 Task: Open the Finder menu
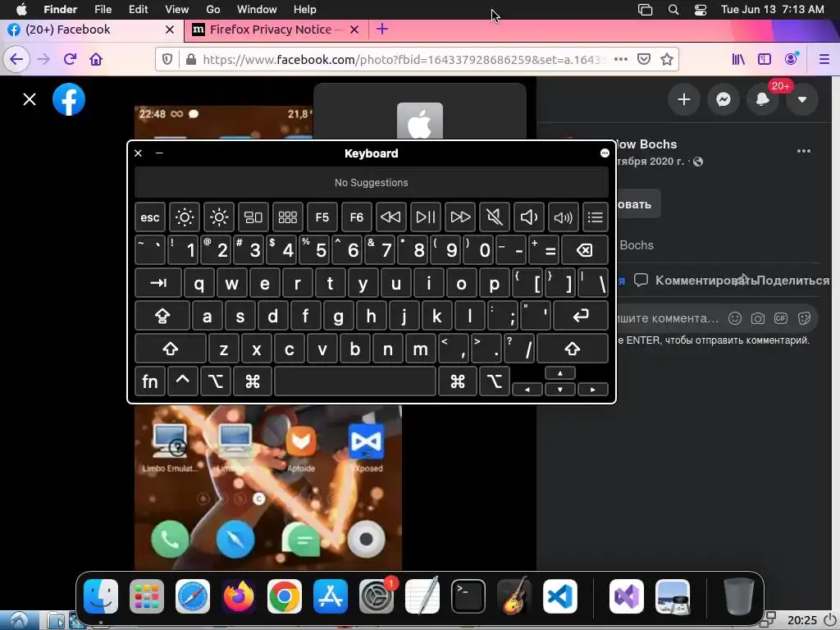[60, 9]
